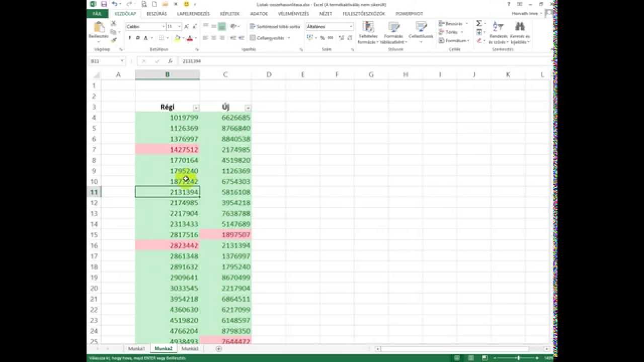Toggle Italic formatting

[137, 38]
